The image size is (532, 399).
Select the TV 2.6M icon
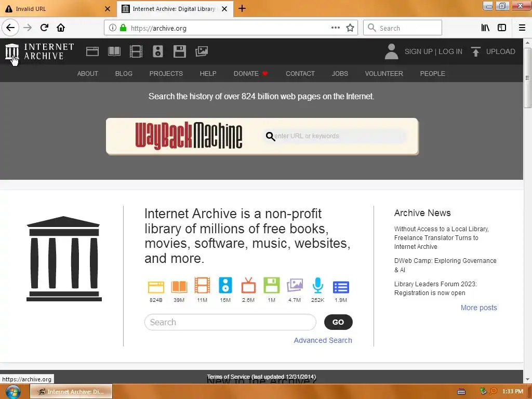(248, 285)
